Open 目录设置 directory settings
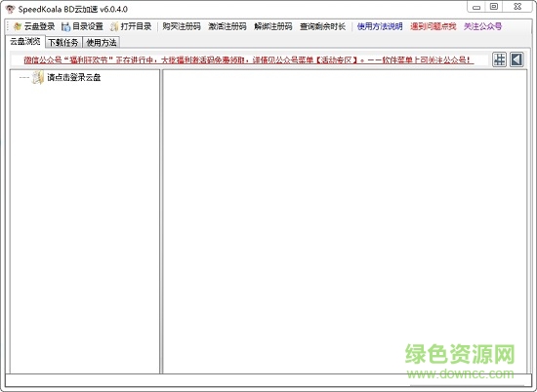Viewport: 537px width, 392px height. tap(83, 26)
